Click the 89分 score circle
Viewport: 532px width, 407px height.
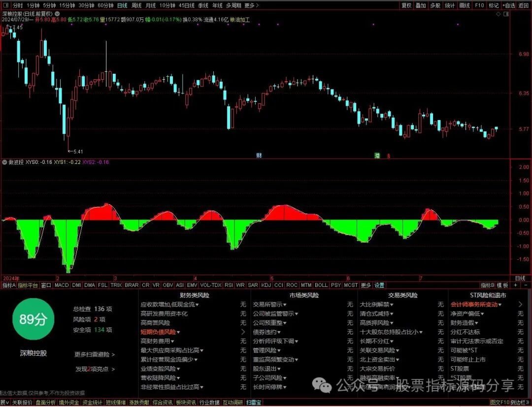[33, 319]
